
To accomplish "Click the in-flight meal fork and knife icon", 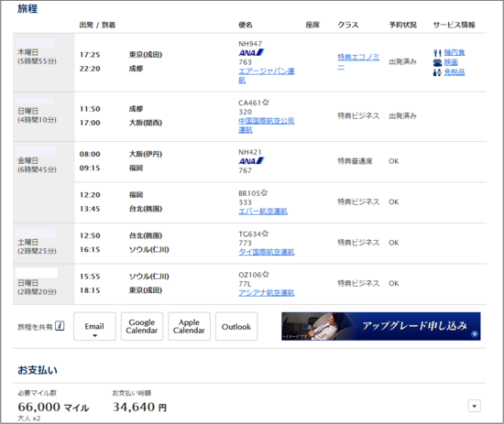I will [437, 53].
